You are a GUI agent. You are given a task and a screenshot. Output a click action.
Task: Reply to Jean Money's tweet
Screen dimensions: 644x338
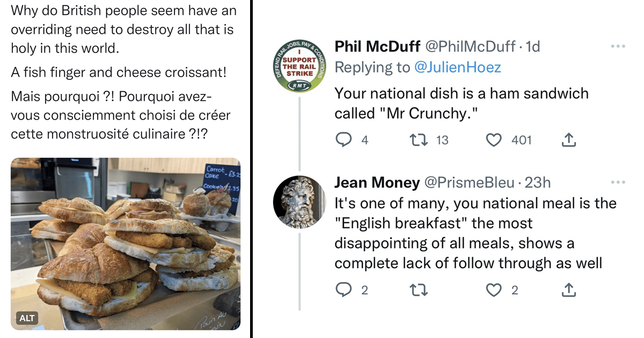pyautogui.click(x=343, y=290)
